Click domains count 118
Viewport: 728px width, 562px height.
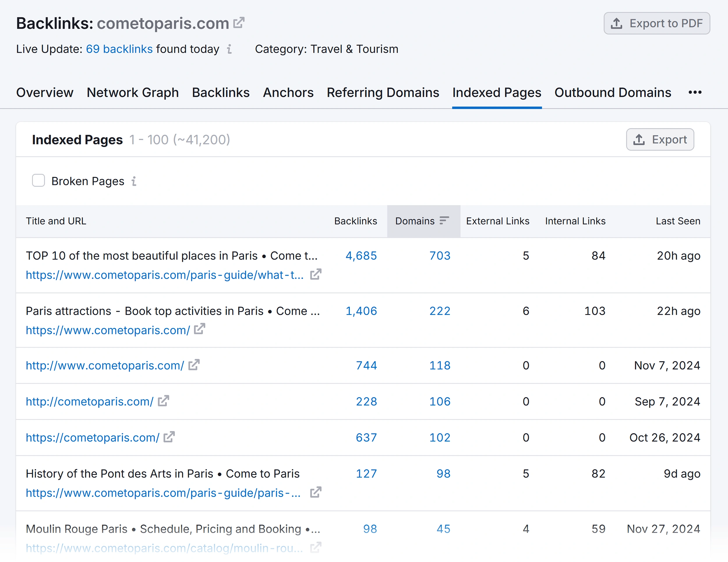440,366
